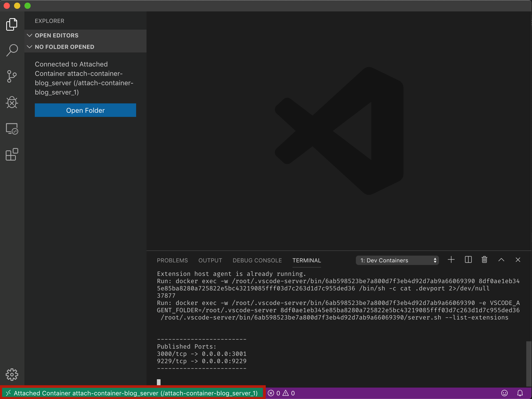Open the Extensions view
The width and height of the screenshot is (532, 399).
pyautogui.click(x=11, y=155)
